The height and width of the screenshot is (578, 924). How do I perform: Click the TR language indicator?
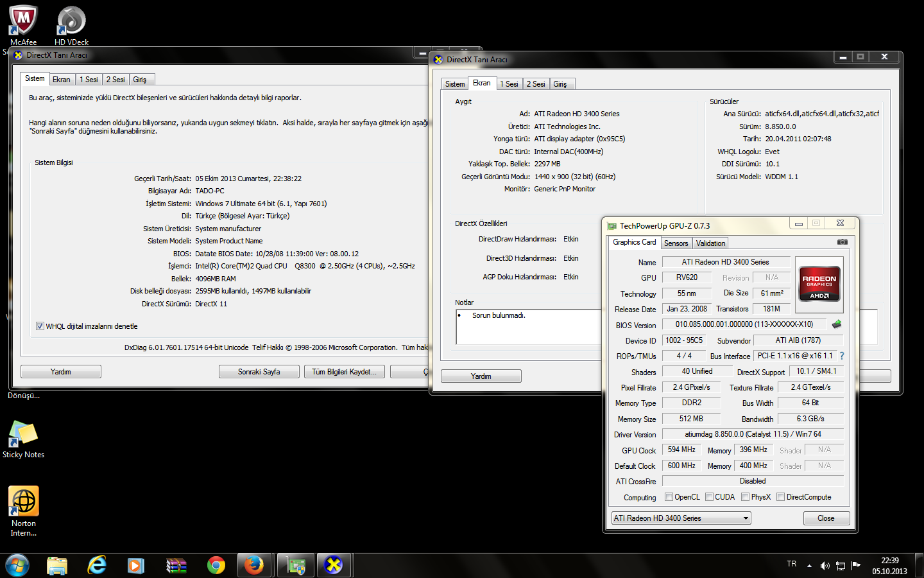[x=791, y=564]
